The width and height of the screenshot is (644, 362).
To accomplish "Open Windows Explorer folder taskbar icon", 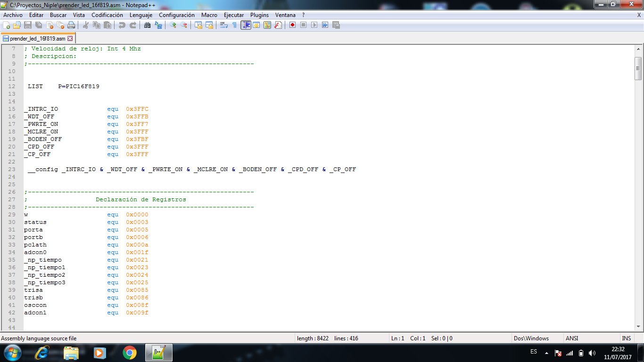I will [71, 352].
